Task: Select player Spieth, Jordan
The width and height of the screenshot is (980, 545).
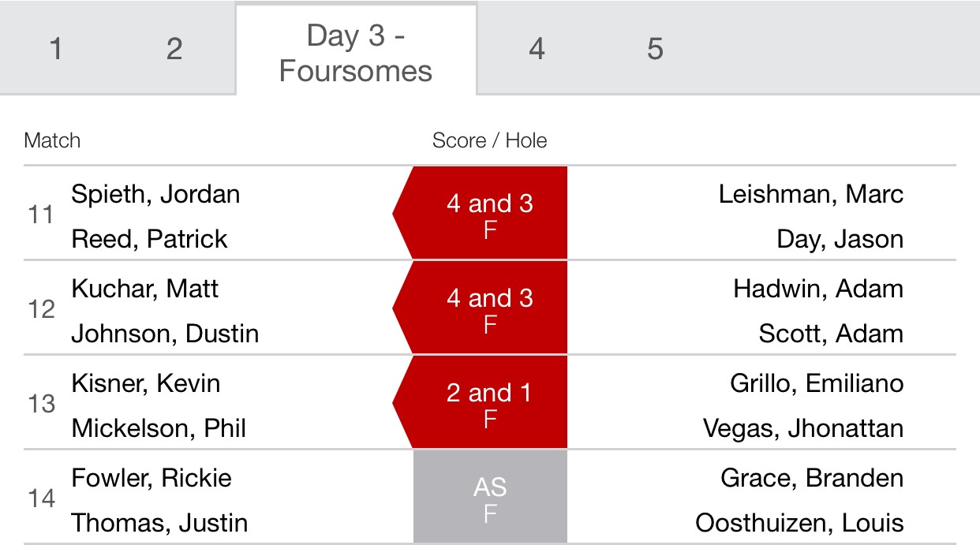Action: [x=155, y=194]
